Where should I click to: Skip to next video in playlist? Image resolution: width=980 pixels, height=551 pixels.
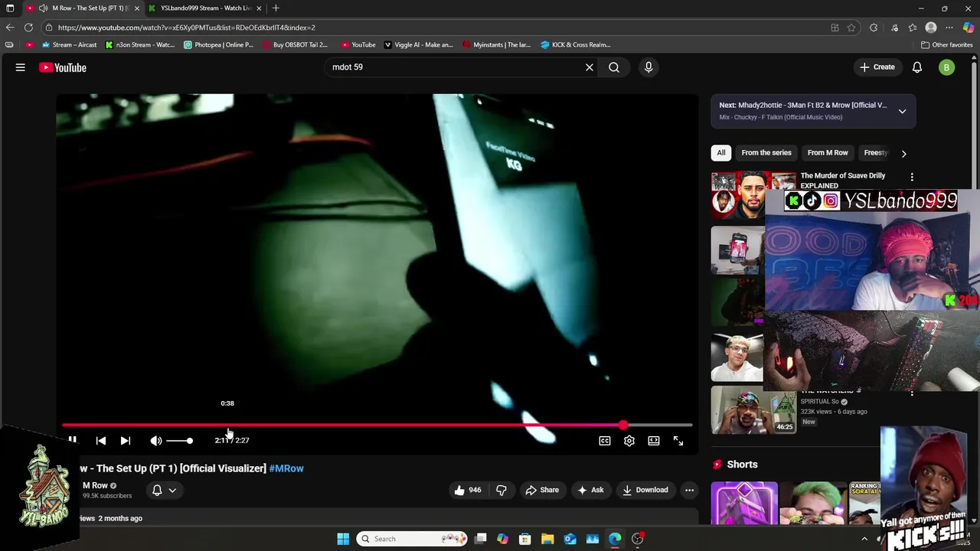coord(126,441)
